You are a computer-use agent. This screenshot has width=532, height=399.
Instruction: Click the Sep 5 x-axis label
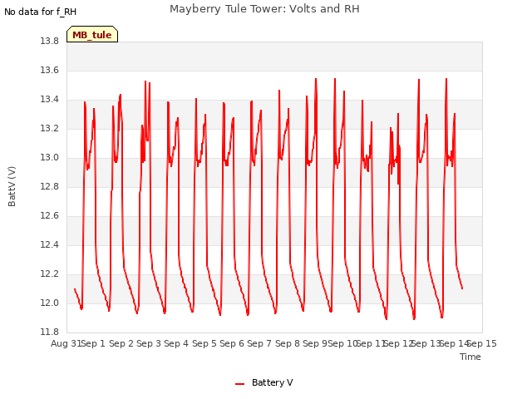tap(204, 343)
